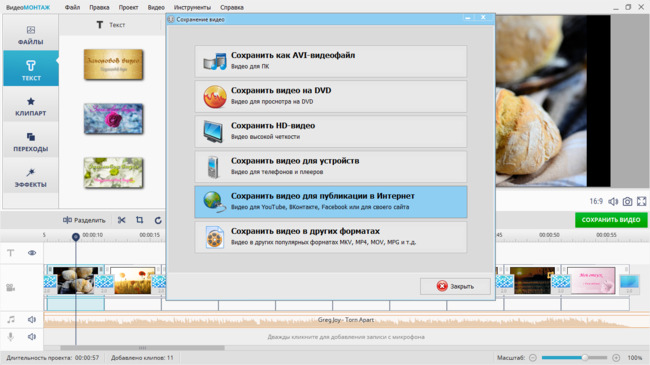650x365 pixels.
Task: Open the Видео menu
Action: [x=156, y=7]
